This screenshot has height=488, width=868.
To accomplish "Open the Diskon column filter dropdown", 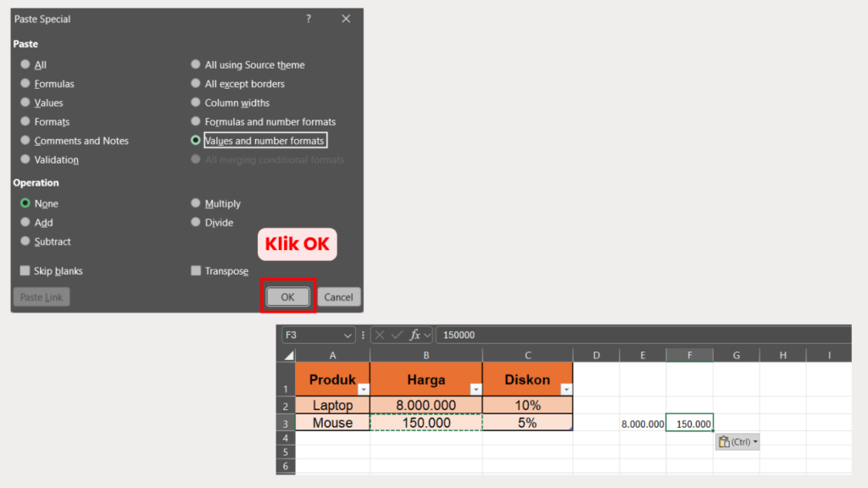I will [565, 389].
